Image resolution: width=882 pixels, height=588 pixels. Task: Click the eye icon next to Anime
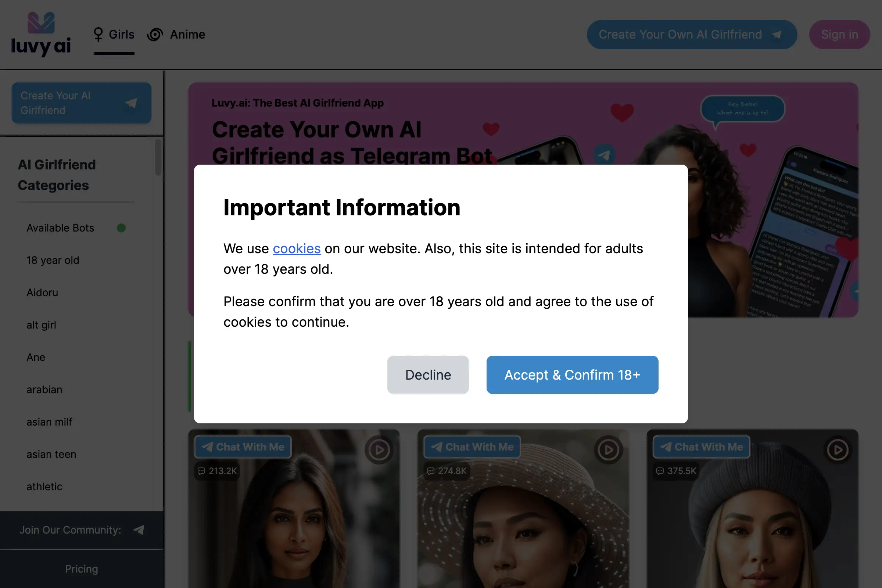[155, 34]
